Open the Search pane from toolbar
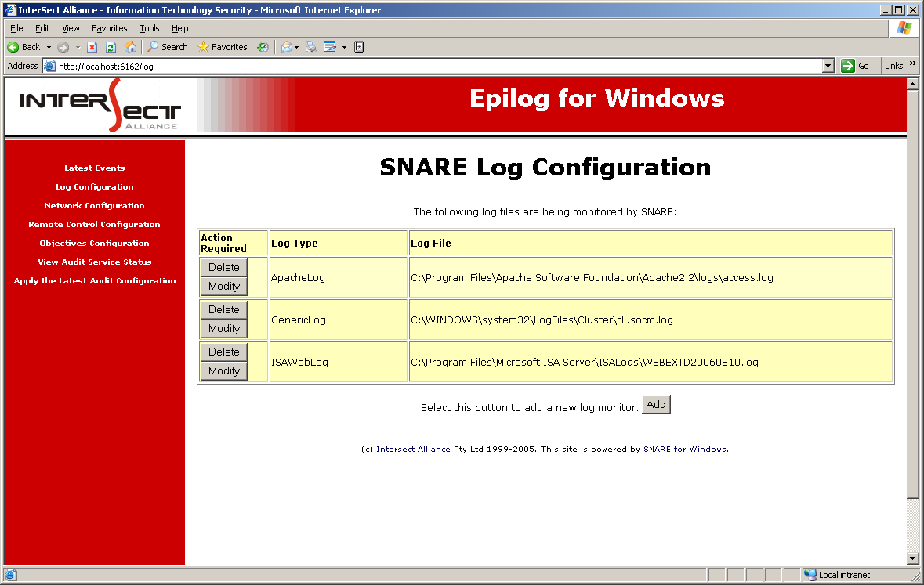This screenshot has height=585, width=924. 168,47
